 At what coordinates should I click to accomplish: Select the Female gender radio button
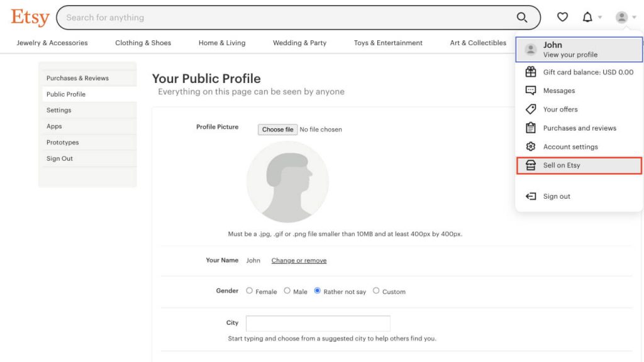pos(250,291)
